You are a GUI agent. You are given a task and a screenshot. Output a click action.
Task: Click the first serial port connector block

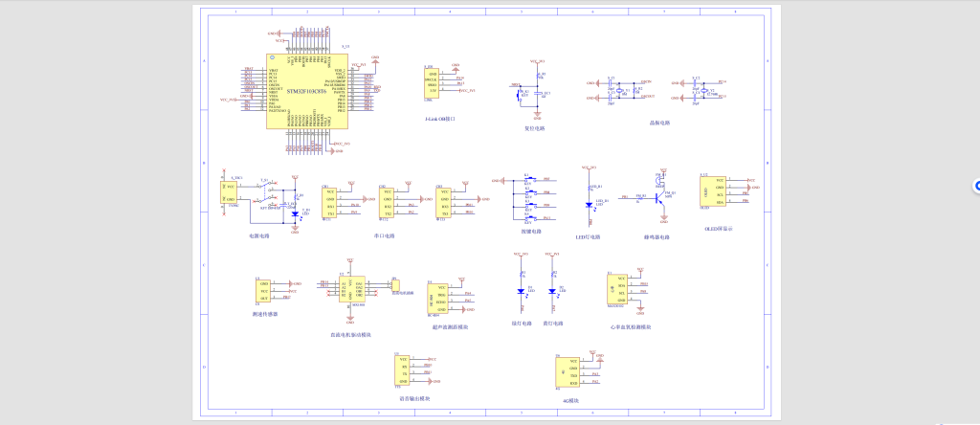point(330,202)
